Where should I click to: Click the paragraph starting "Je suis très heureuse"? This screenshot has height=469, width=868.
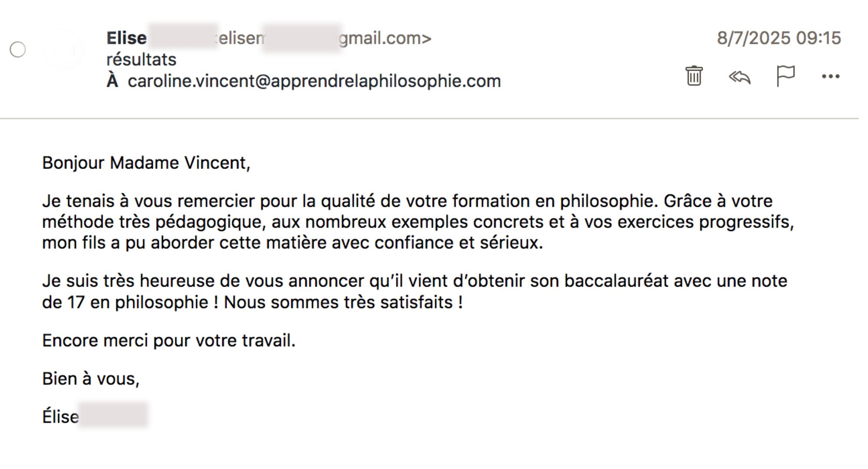[x=414, y=291]
